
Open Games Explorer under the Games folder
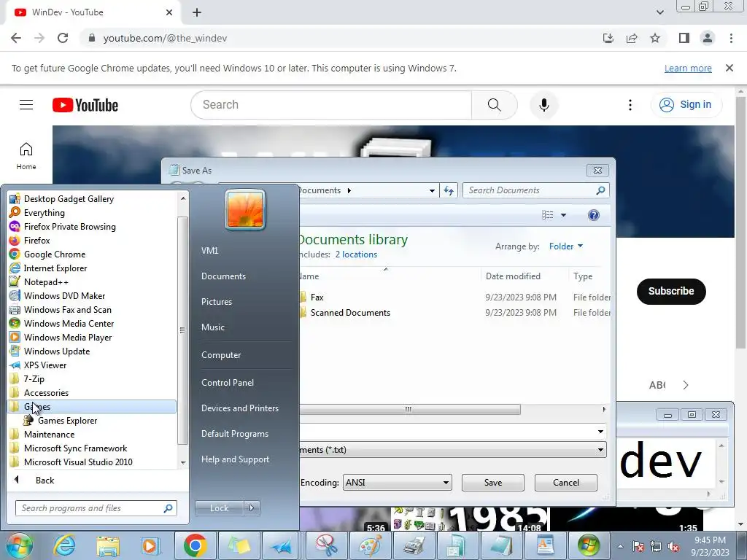67,421
